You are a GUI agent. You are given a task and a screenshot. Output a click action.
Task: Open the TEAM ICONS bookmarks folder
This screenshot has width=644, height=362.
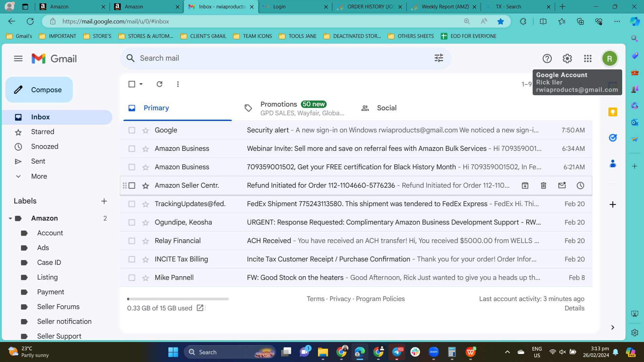[253, 36]
